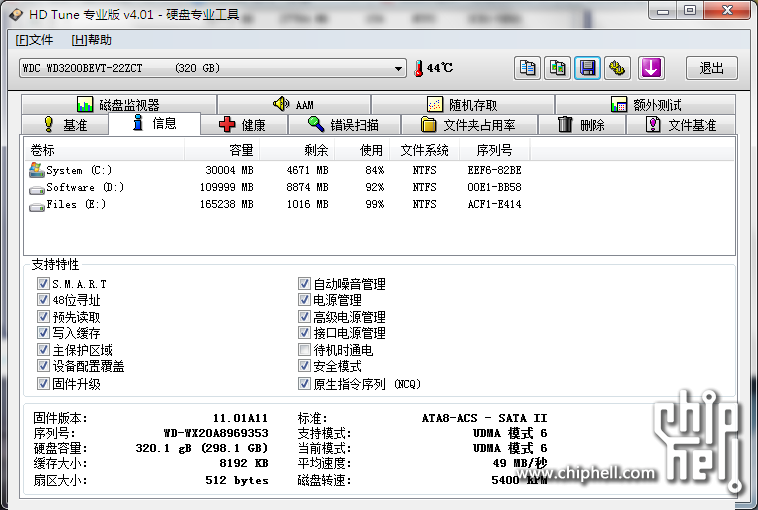Click the EEF6-82BE serial cell
The width and height of the screenshot is (758, 510).
coord(494,170)
